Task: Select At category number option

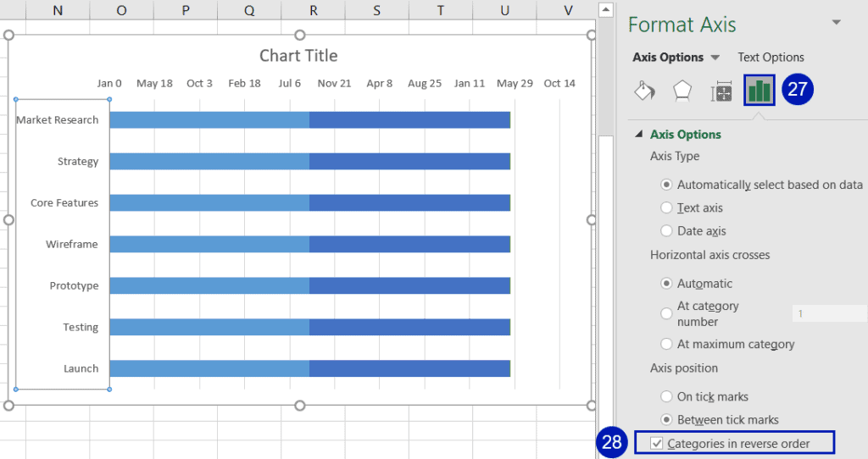Action: point(666,314)
